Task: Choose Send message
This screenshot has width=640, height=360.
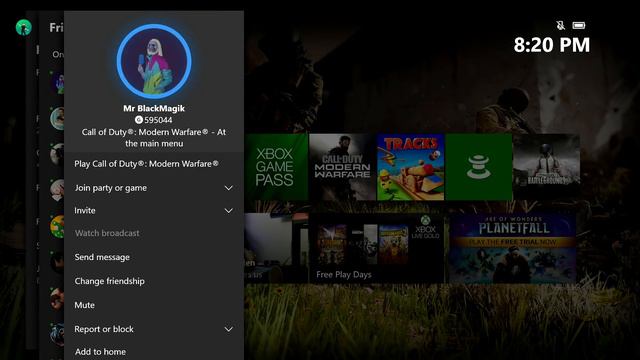Action: (x=154, y=257)
